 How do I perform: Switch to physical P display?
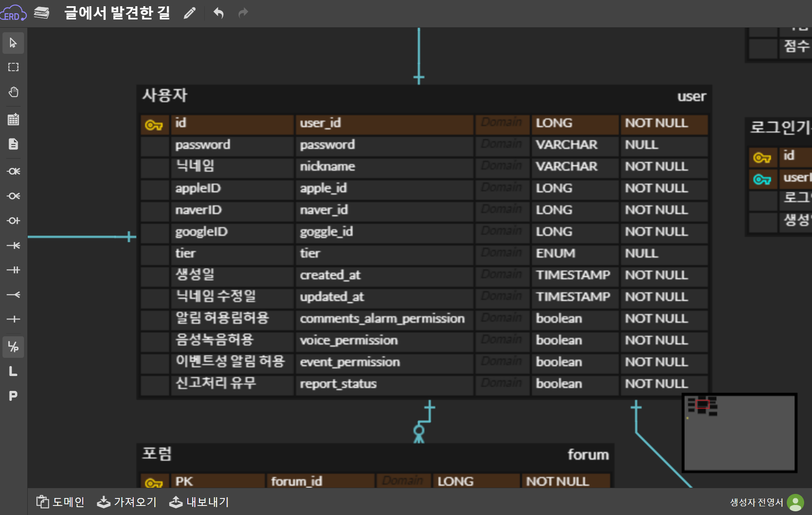click(13, 396)
